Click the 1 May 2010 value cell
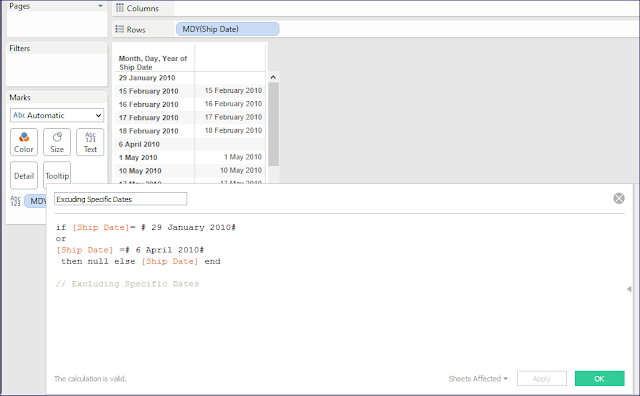640x396 pixels. [x=242, y=157]
